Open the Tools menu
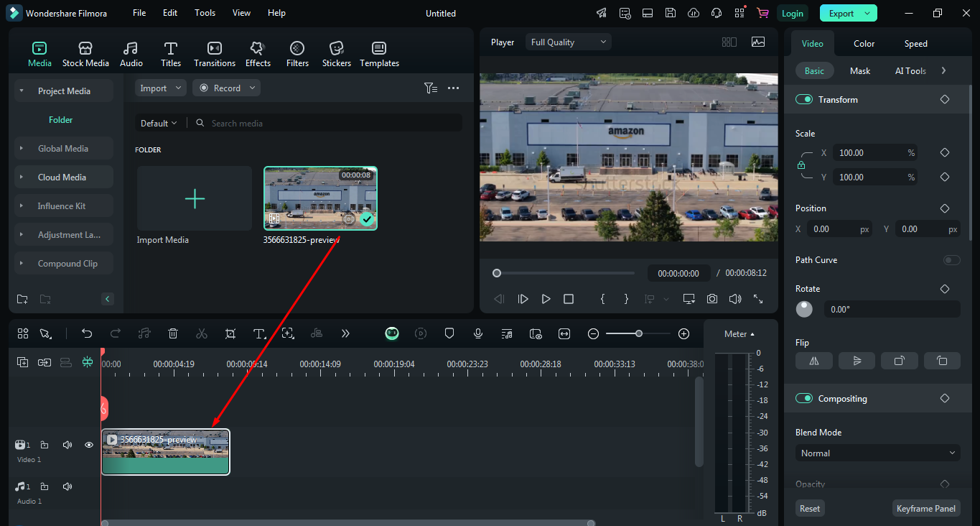 (x=205, y=13)
